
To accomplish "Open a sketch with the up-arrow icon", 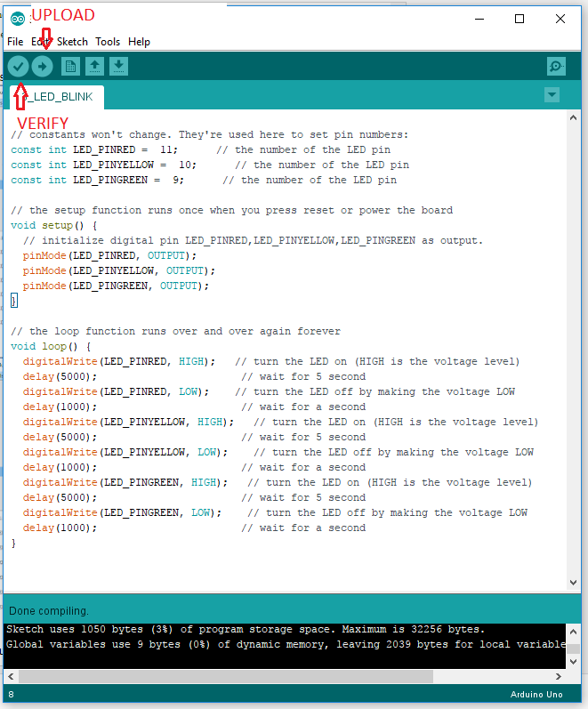I will tap(94, 67).
